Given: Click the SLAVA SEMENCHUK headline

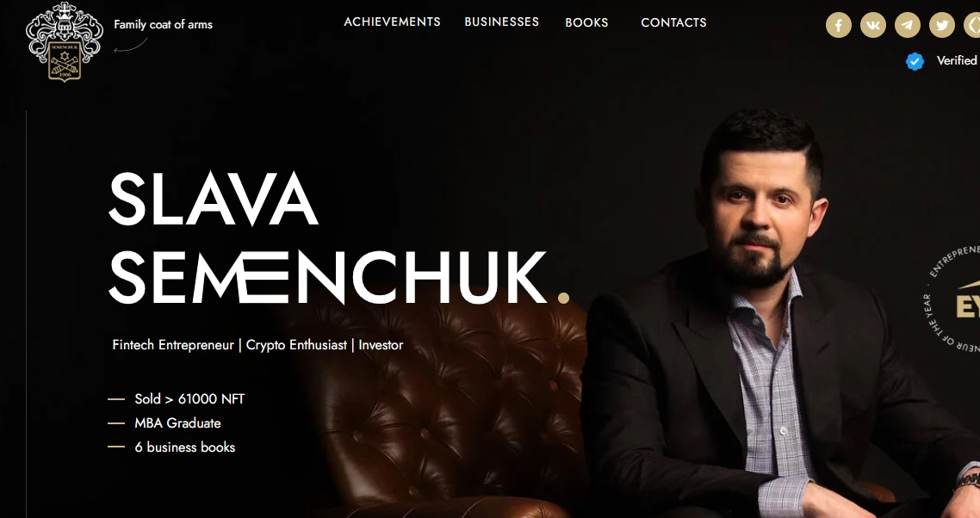Looking at the screenshot, I should (x=329, y=237).
